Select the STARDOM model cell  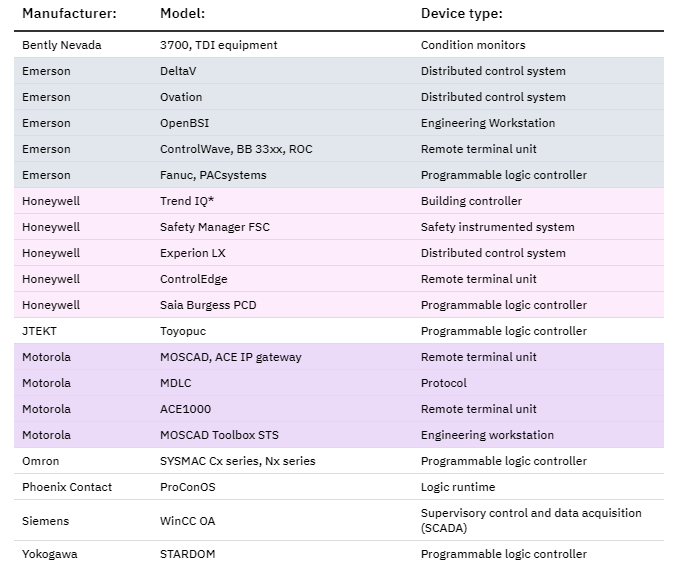tap(188, 554)
